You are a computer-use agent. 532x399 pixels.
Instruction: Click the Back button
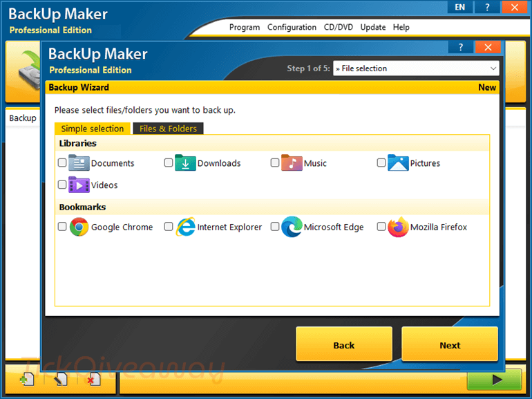coord(343,344)
